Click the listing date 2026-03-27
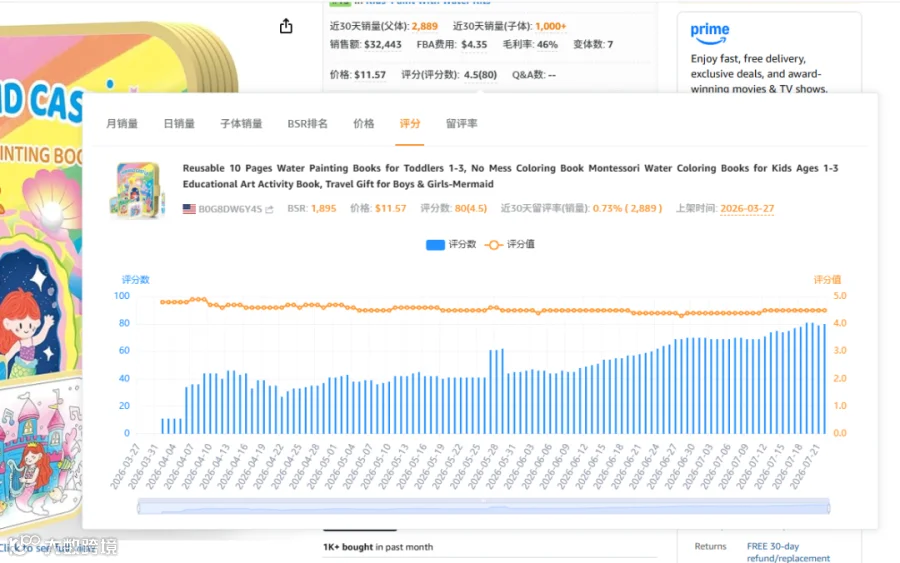The height and width of the screenshot is (563, 900). coord(747,208)
